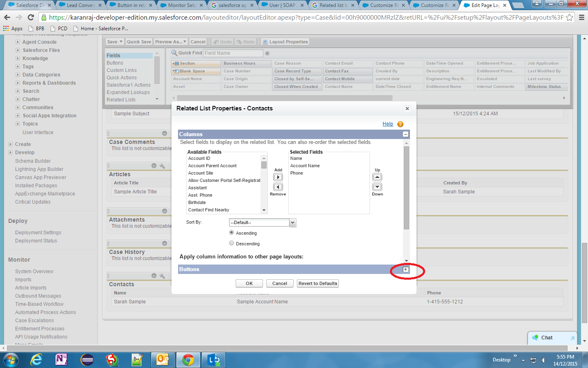Screen dimensions: 588x368
Task: Click the OK button
Action: (249, 283)
